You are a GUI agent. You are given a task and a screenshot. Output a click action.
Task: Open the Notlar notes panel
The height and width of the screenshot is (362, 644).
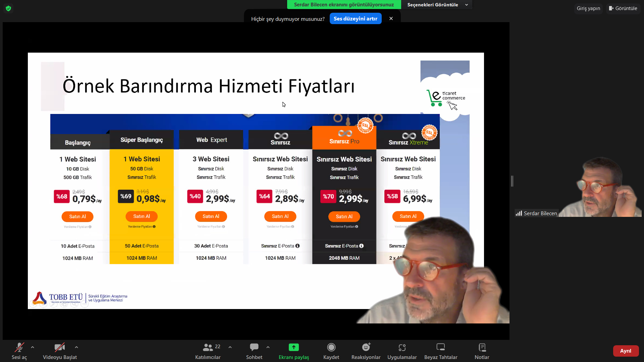tap(482, 350)
